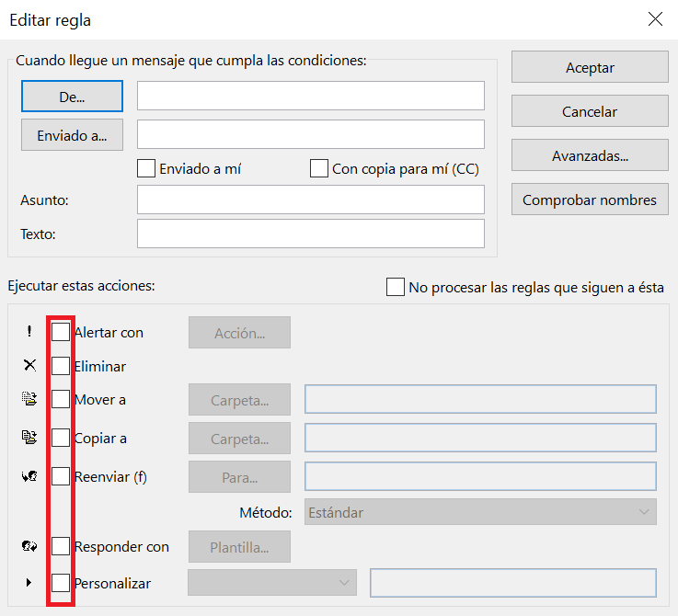Click the copy-to-folder icon beside Copiar a

click(x=29, y=437)
